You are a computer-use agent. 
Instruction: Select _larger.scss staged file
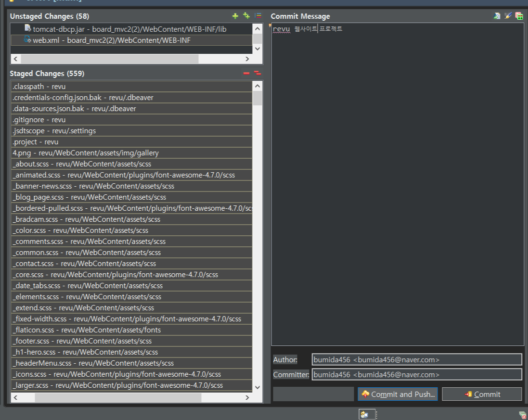pyautogui.click(x=132, y=385)
